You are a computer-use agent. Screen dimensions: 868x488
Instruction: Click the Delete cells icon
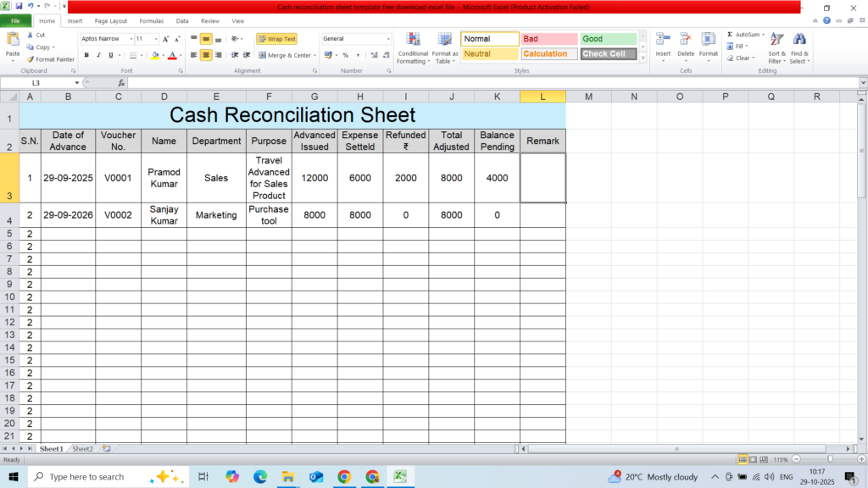(686, 41)
